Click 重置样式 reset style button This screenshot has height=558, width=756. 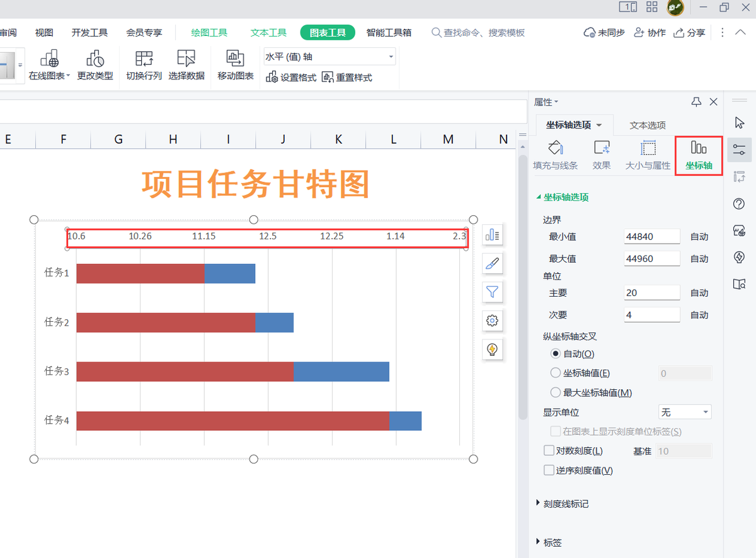tap(346, 77)
